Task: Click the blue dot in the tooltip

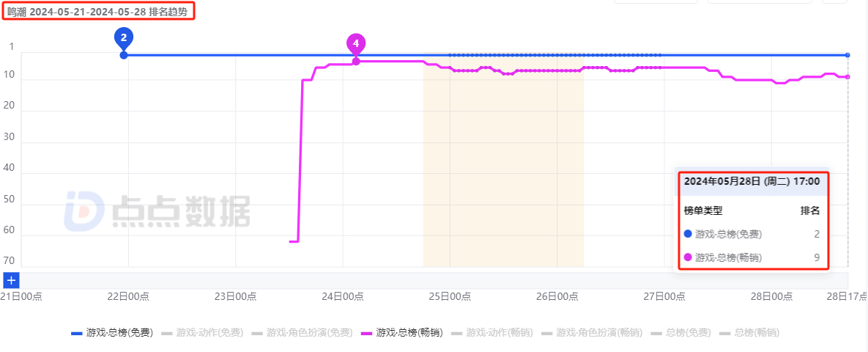Action: [687, 234]
